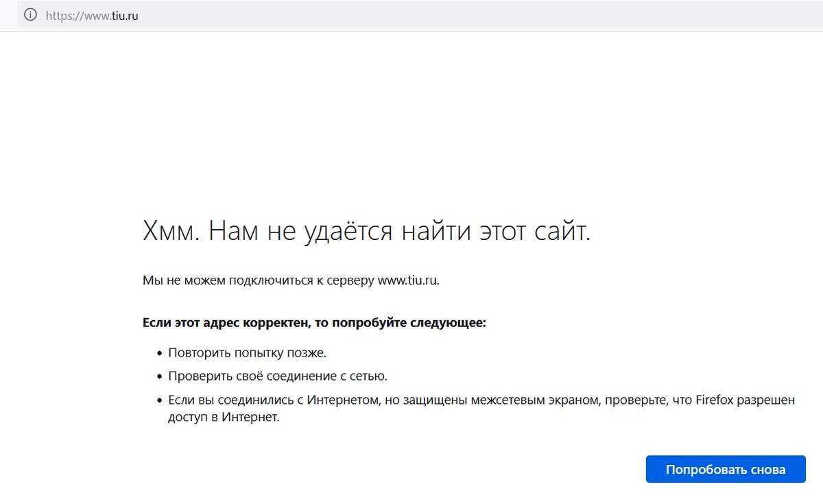Screen dimensions: 823x504
Task: Open site details via the circled-i icon
Action: [x=29, y=14]
